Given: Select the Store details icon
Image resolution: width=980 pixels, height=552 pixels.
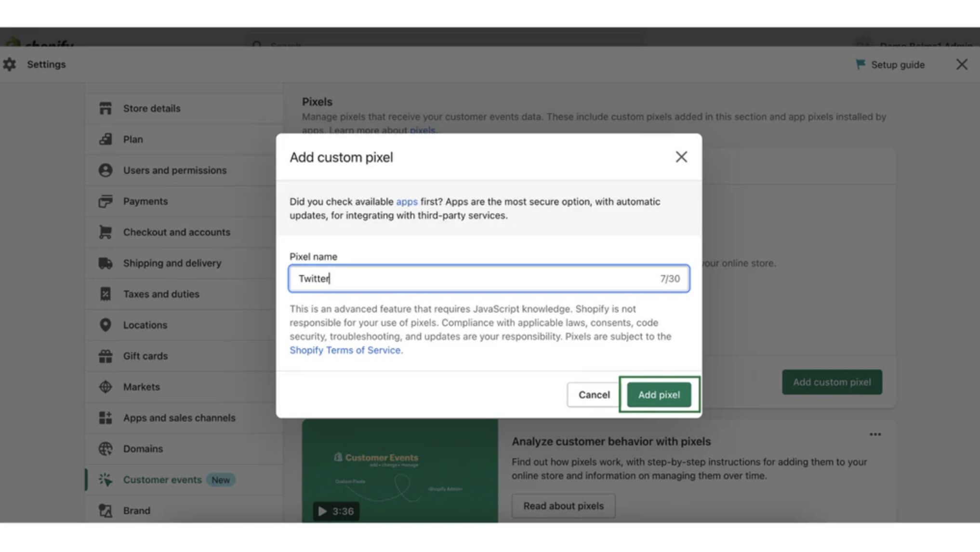Looking at the screenshot, I should 106,108.
